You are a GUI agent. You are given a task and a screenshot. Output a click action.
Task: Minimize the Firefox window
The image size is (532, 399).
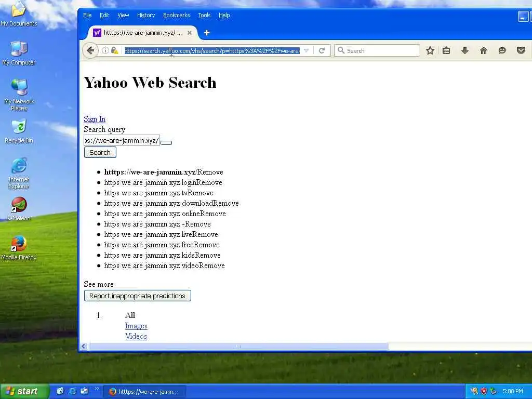(x=523, y=16)
